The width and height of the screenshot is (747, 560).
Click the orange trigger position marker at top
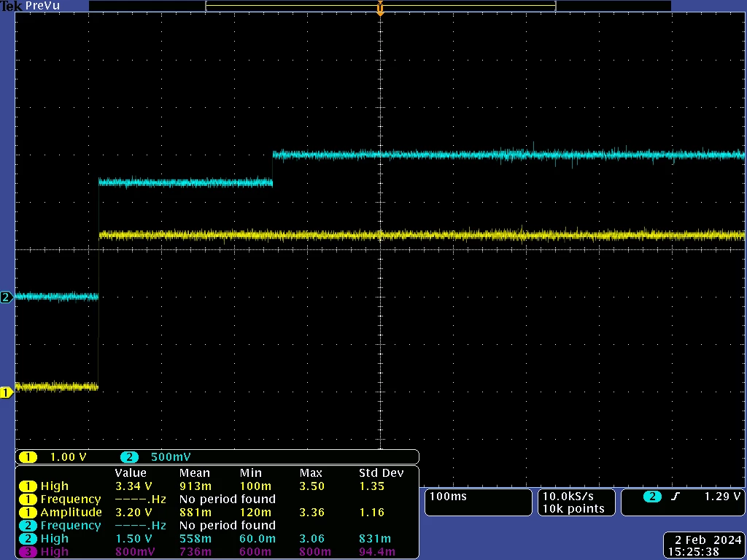[x=380, y=8]
